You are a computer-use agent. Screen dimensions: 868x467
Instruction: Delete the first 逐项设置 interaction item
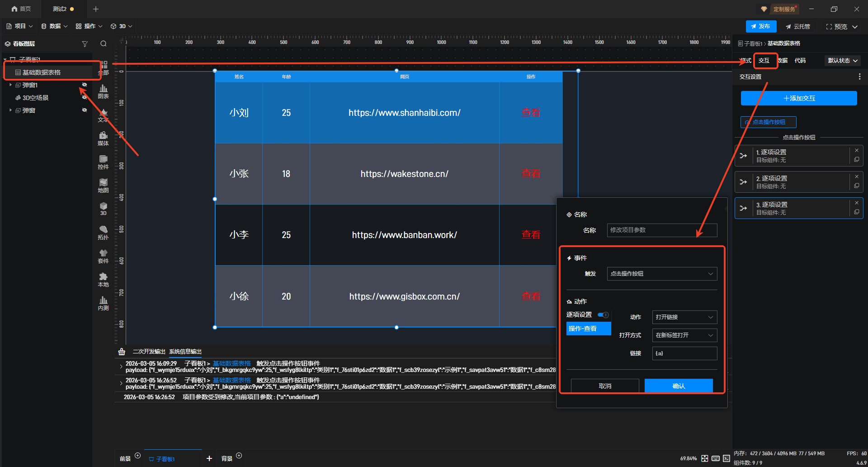pyautogui.click(x=857, y=151)
